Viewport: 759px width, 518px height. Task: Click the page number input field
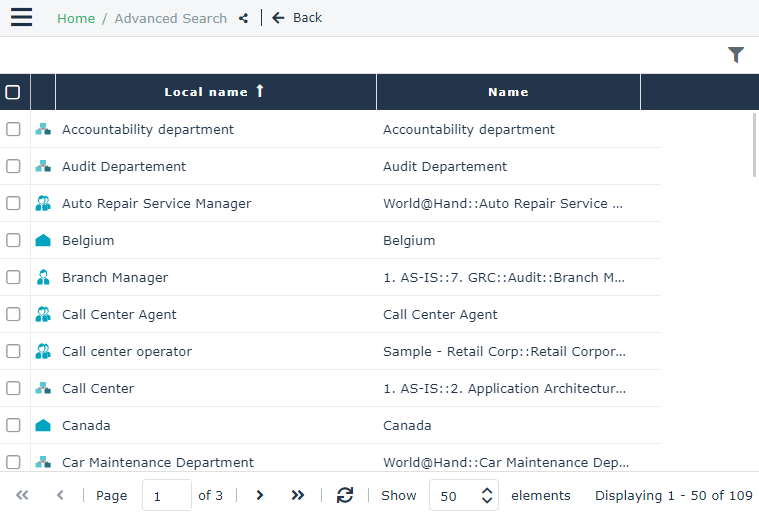point(166,495)
